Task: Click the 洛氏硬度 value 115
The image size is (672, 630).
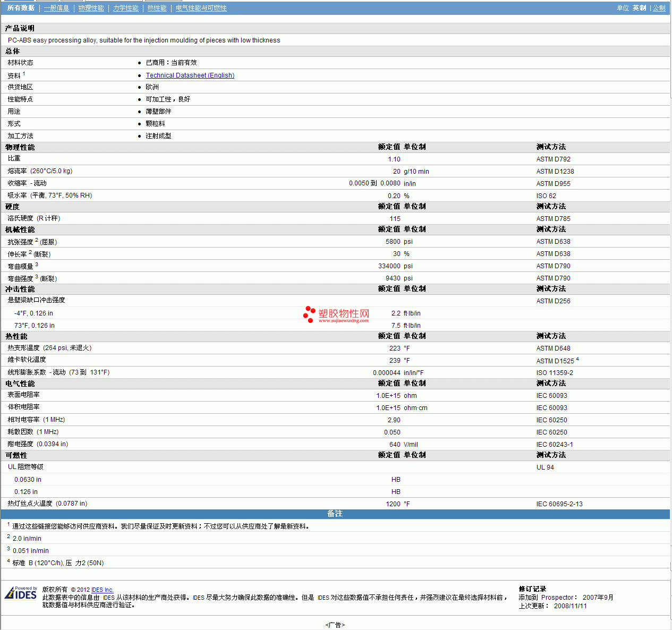Action: tap(395, 219)
